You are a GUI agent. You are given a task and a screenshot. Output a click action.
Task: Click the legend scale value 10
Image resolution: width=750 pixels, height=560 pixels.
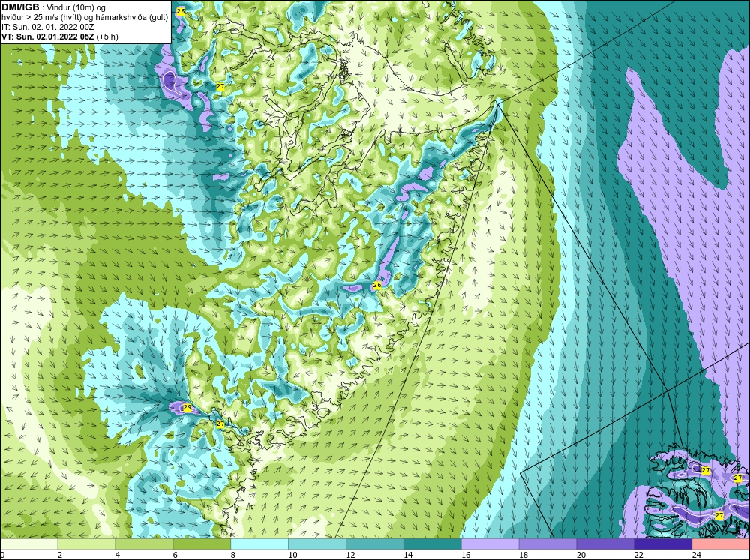pyautogui.click(x=292, y=555)
